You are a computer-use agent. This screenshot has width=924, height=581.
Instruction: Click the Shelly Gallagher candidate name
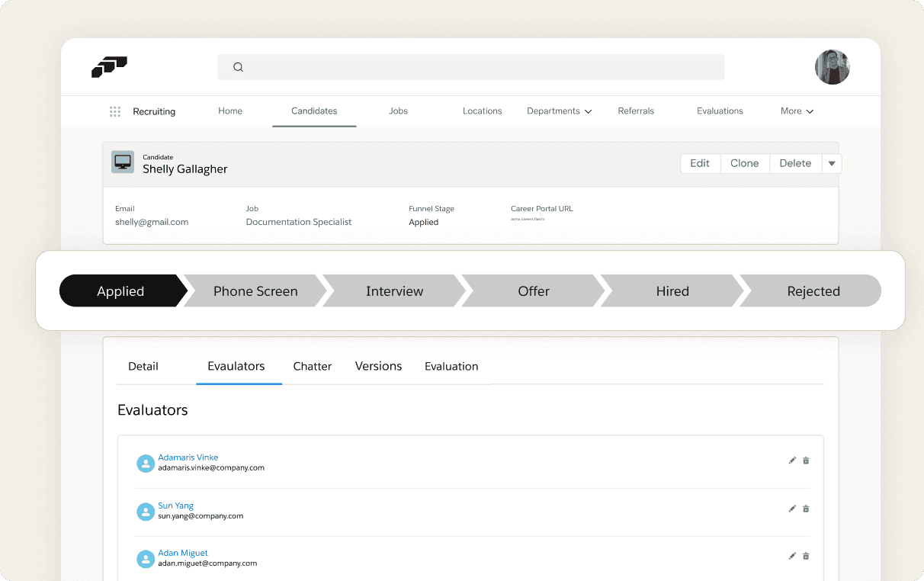[185, 169]
